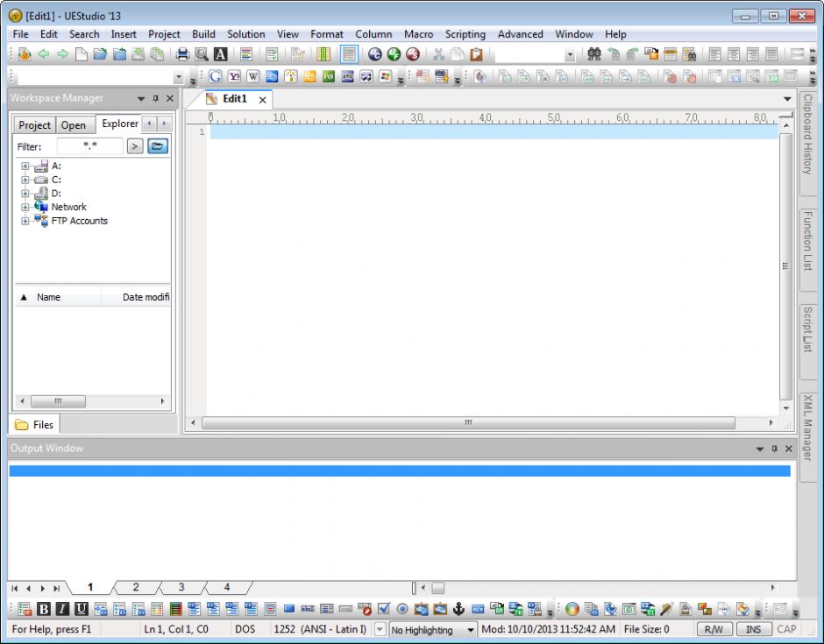Switch to the Project tab

click(34, 125)
